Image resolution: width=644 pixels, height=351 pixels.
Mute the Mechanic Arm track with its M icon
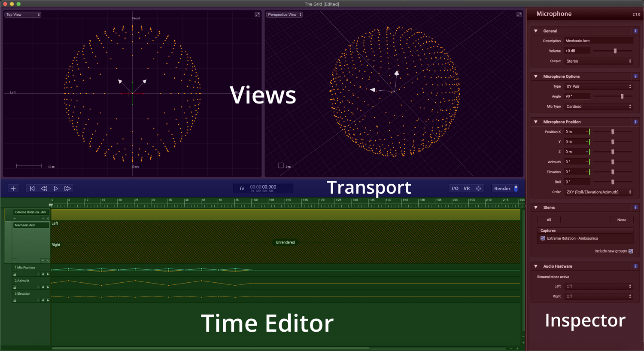tap(43, 260)
